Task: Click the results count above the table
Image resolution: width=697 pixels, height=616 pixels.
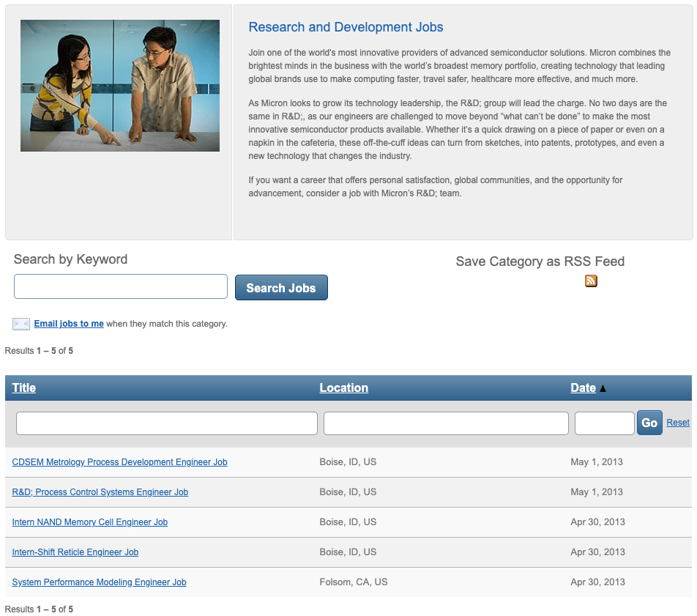Action: [39, 351]
